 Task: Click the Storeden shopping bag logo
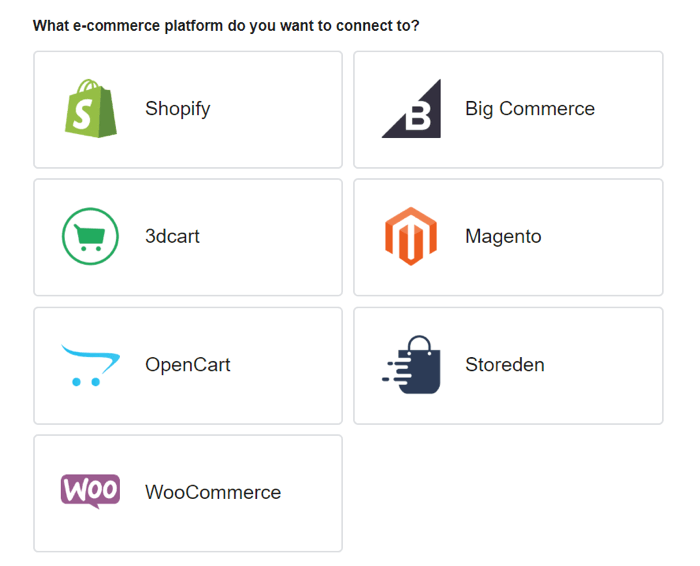(411, 365)
